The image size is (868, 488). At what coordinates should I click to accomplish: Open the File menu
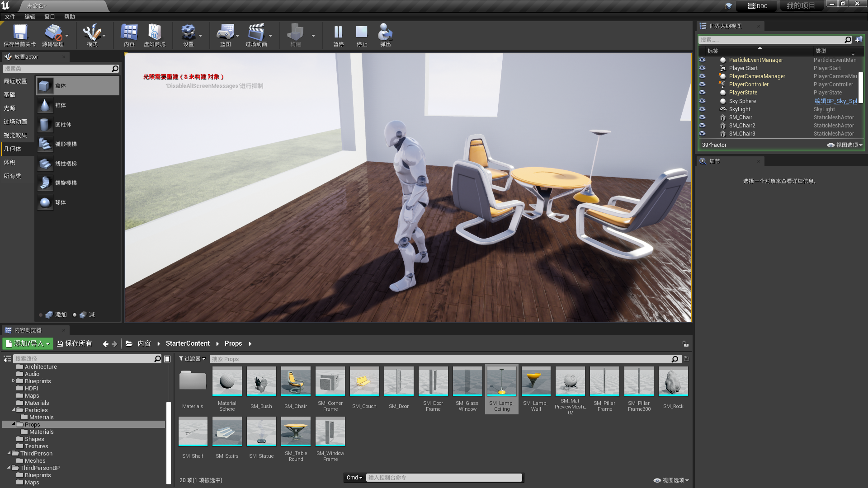pyautogui.click(x=10, y=17)
